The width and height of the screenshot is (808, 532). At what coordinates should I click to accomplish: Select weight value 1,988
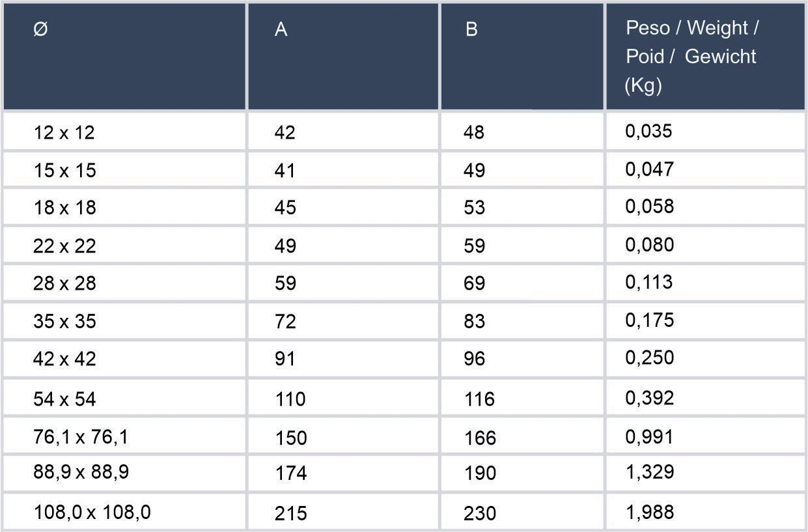[649, 512]
